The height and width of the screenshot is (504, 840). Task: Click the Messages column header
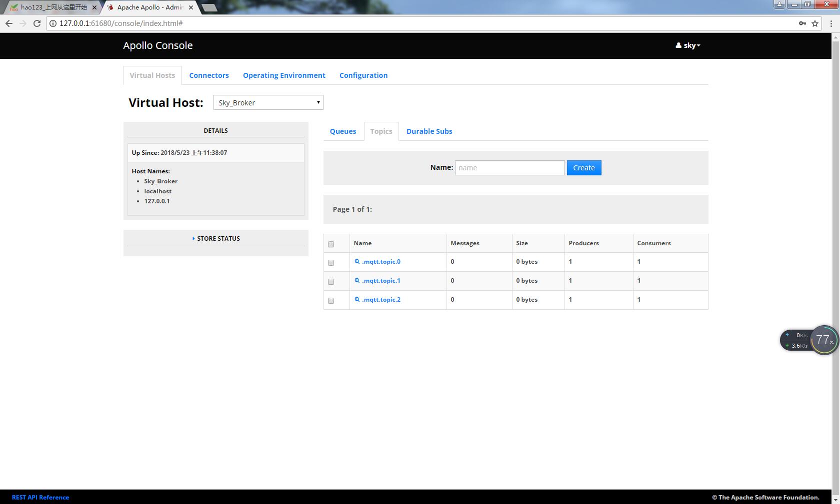click(x=465, y=243)
